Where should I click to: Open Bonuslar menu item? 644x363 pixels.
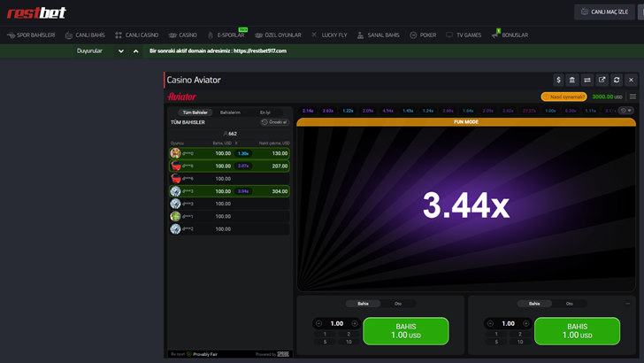pos(510,35)
